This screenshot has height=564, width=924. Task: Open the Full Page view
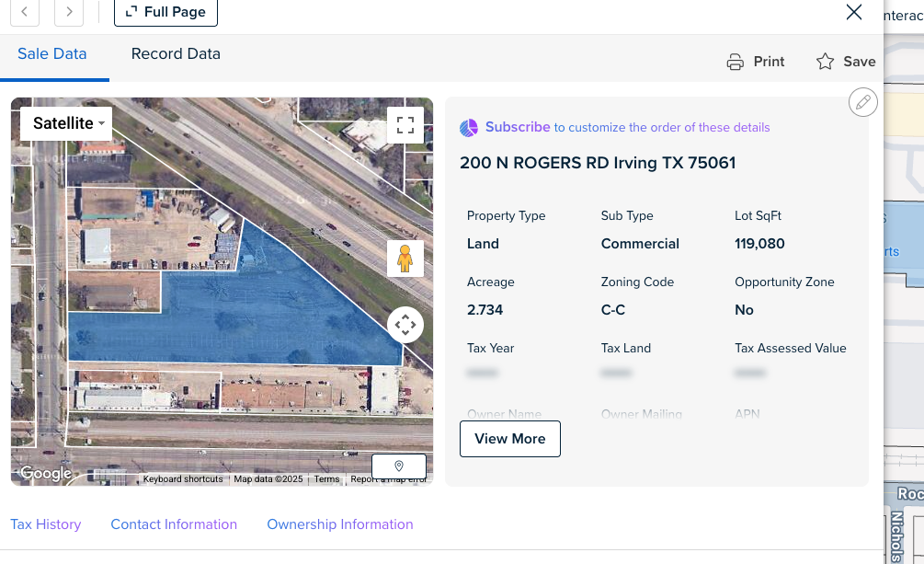click(165, 12)
